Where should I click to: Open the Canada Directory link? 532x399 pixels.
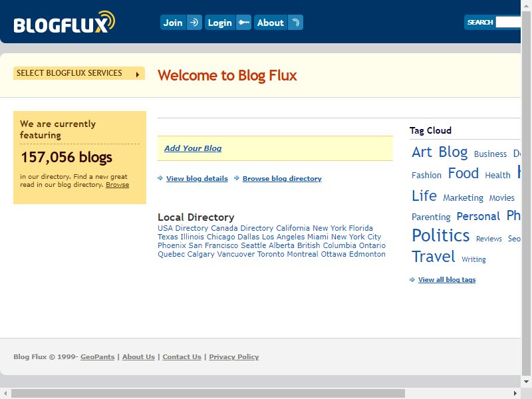(x=242, y=228)
